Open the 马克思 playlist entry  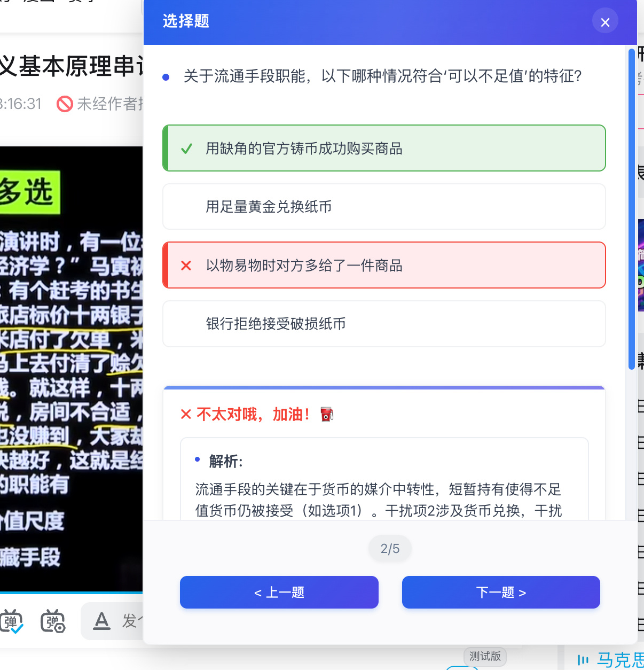pyautogui.click(x=619, y=660)
